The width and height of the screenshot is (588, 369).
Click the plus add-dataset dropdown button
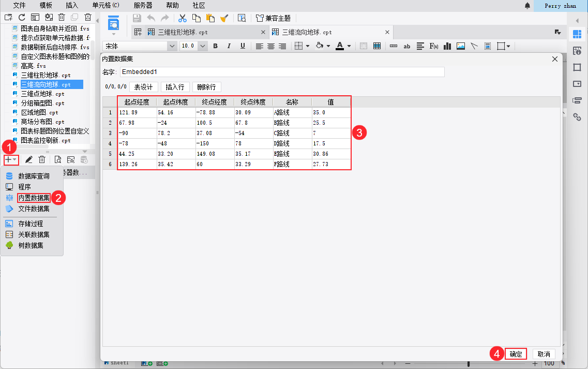[11, 159]
